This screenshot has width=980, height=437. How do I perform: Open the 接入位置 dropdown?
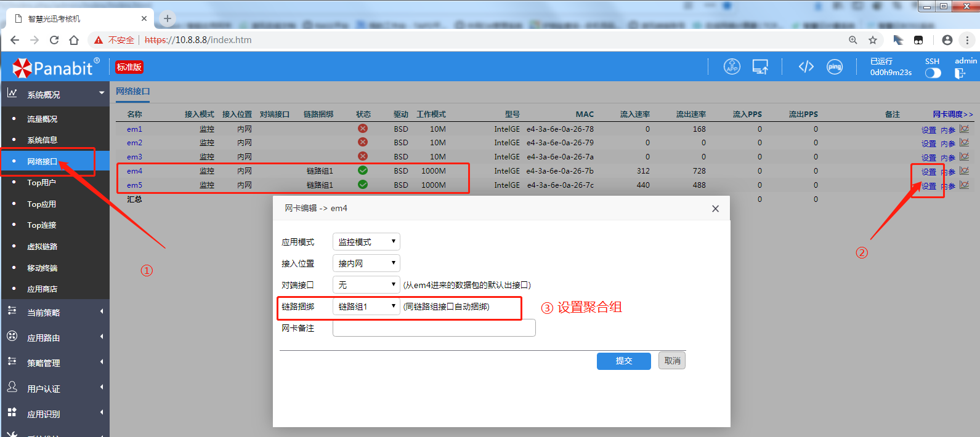(x=366, y=263)
